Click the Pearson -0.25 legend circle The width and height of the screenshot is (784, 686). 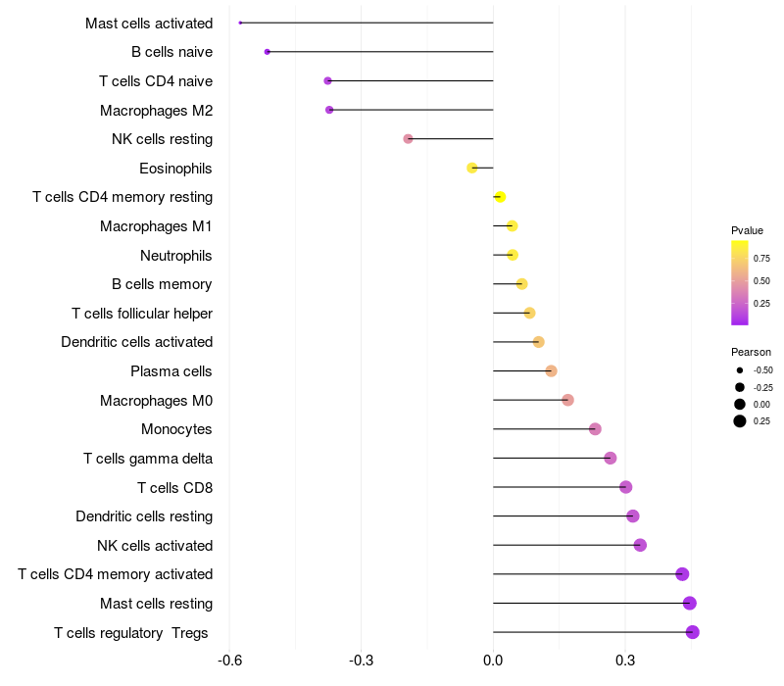740,387
